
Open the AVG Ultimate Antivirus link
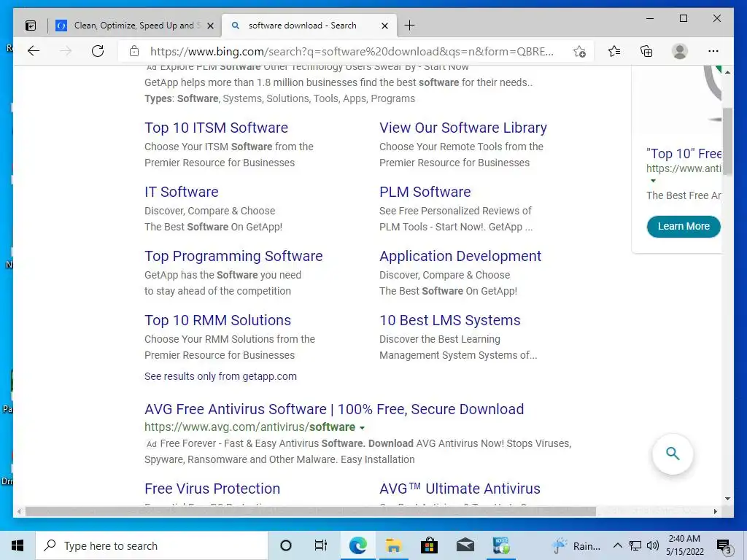(460, 489)
